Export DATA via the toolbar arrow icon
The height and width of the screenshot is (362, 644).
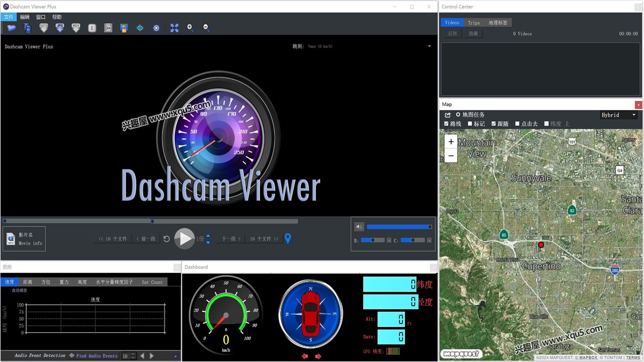[x=44, y=28]
